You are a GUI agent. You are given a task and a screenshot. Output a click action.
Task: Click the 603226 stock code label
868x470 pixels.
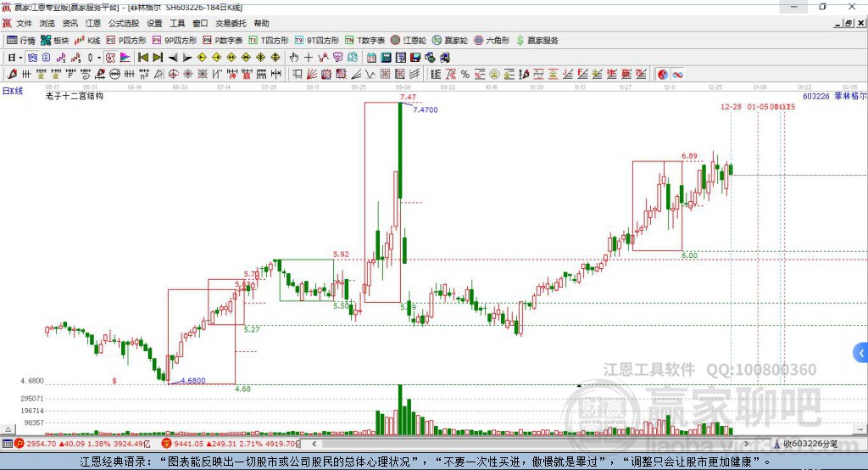tap(816, 96)
